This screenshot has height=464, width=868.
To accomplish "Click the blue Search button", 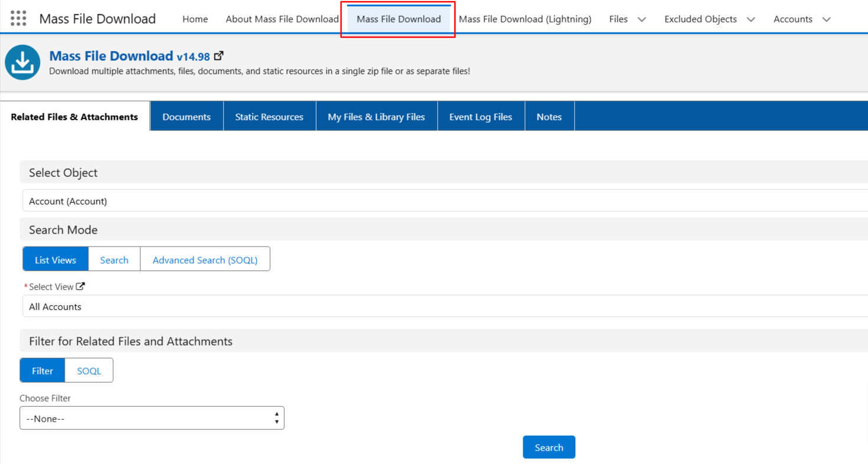I will [549, 447].
